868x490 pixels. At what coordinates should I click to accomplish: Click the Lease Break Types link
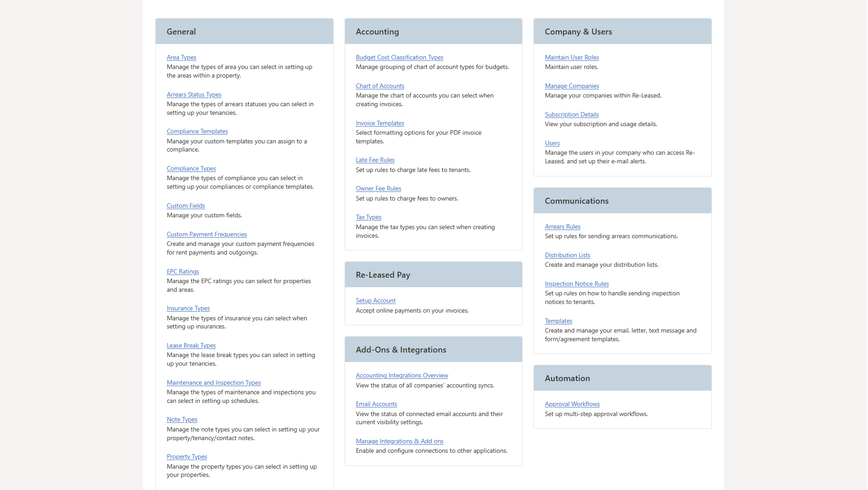pos(191,345)
